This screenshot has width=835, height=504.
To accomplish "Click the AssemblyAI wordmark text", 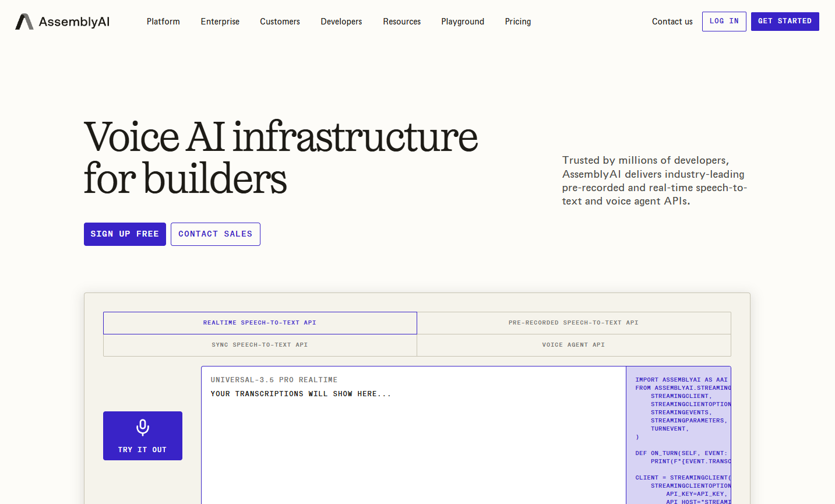I will point(74,22).
